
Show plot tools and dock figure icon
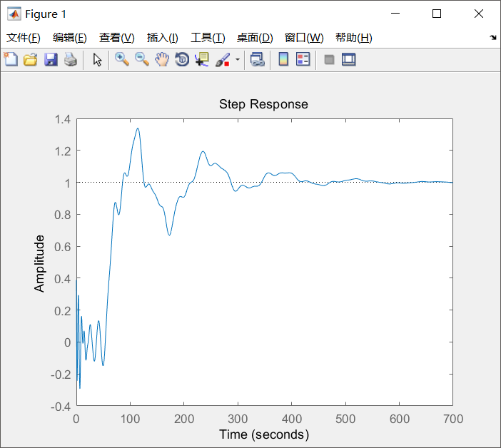(348, 59)
